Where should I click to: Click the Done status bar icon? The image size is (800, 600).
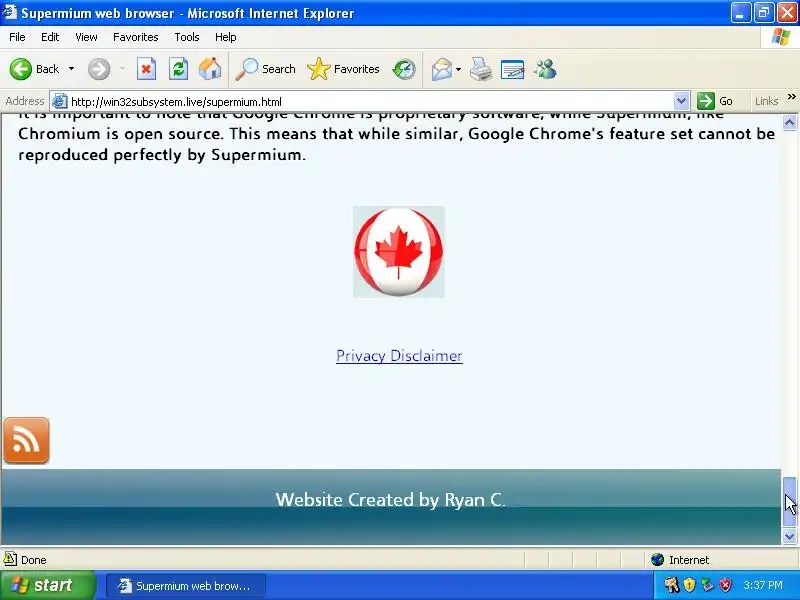click(10, 559)
